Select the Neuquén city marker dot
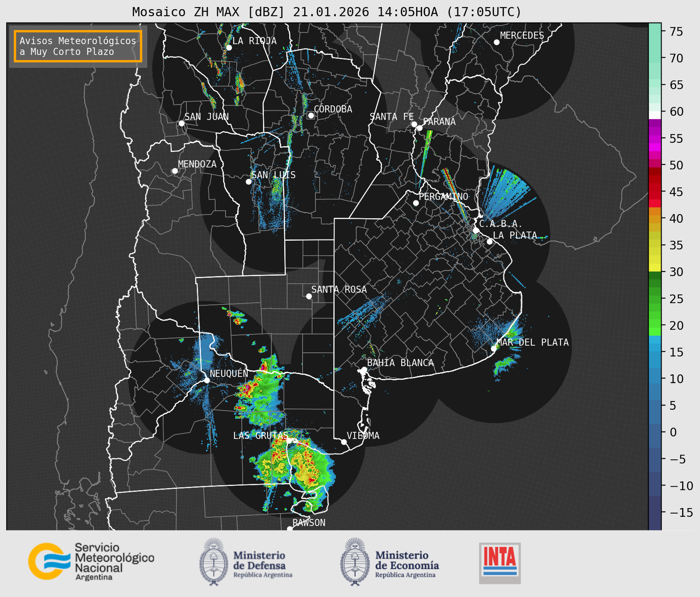The width and height of the screenshot is (700, 597). (x=207, y=380)
